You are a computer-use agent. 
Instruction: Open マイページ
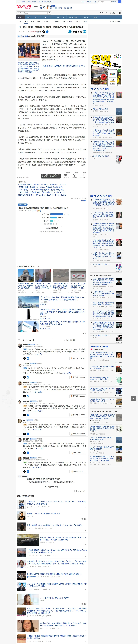[103, 13]
